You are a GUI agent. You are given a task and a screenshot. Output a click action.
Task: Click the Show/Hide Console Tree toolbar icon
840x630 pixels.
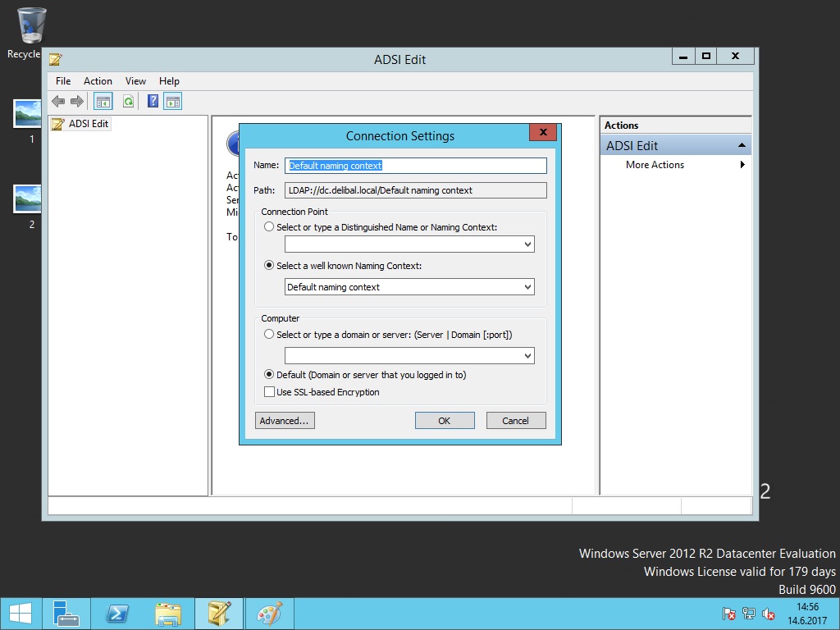point(103,101)
